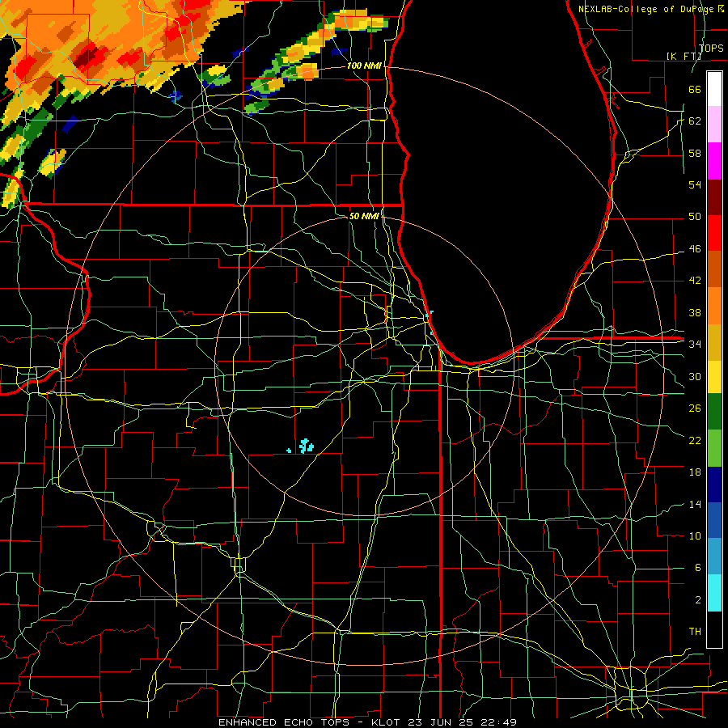Click the 30 legend value
This screenshot has width=728, height=728.
pyautogui.click(x=695, y=376)
